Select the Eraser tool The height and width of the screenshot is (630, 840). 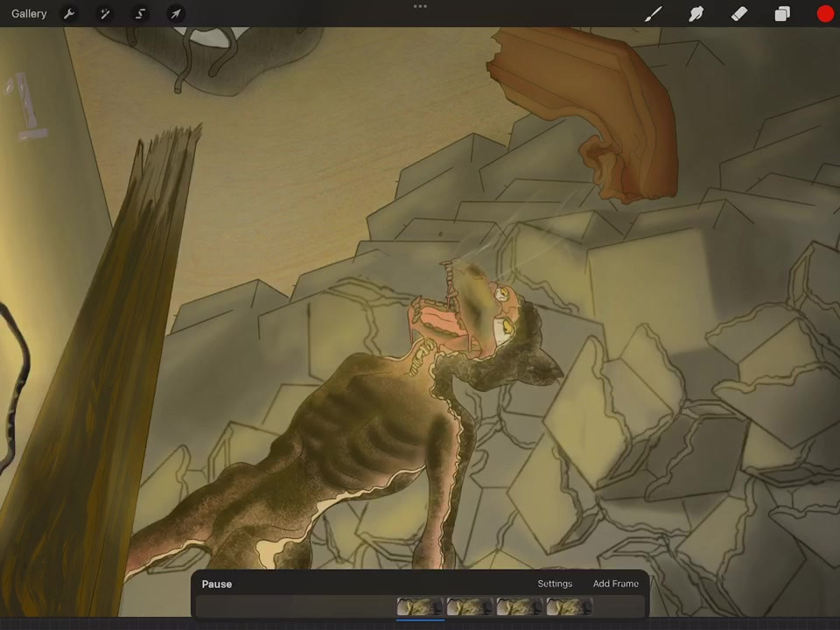739,14
